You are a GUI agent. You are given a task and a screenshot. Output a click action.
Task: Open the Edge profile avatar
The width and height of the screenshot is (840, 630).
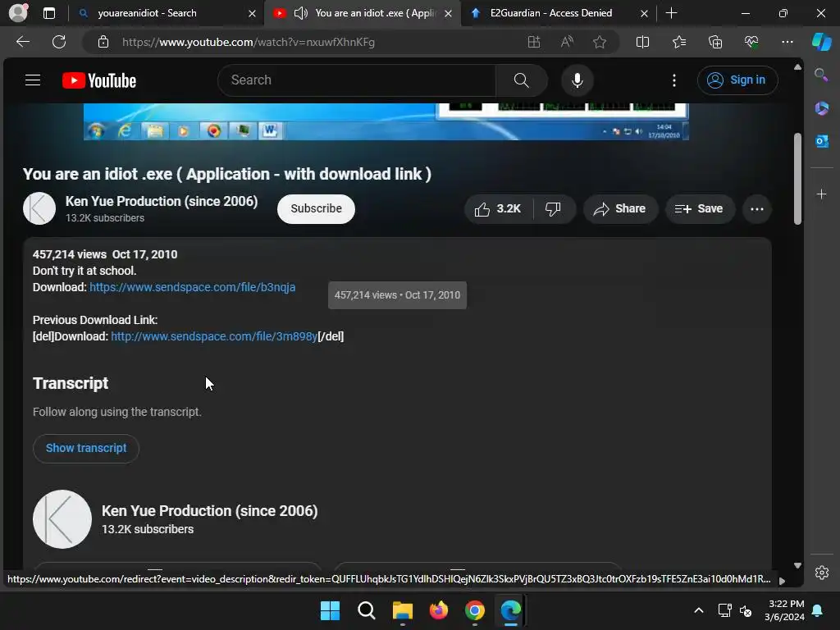pos(18,13)
